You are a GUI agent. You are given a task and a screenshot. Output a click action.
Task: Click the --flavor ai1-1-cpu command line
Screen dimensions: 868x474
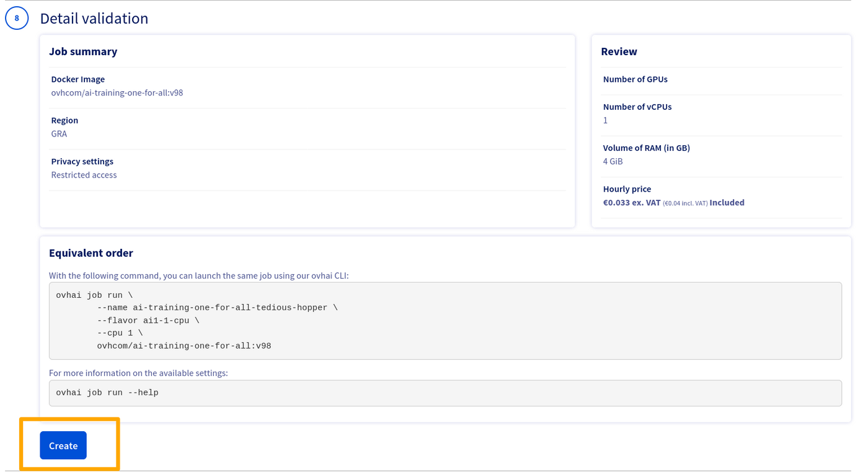click(x=148, y=321)
